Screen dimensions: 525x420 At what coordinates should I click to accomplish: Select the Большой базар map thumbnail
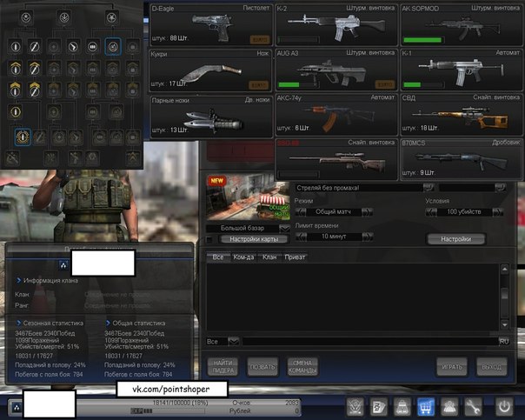(248, 197)
